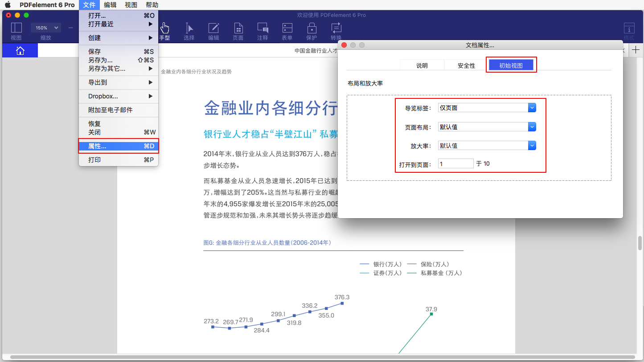Open the 150% zoom level dropdown

[46, 28]
